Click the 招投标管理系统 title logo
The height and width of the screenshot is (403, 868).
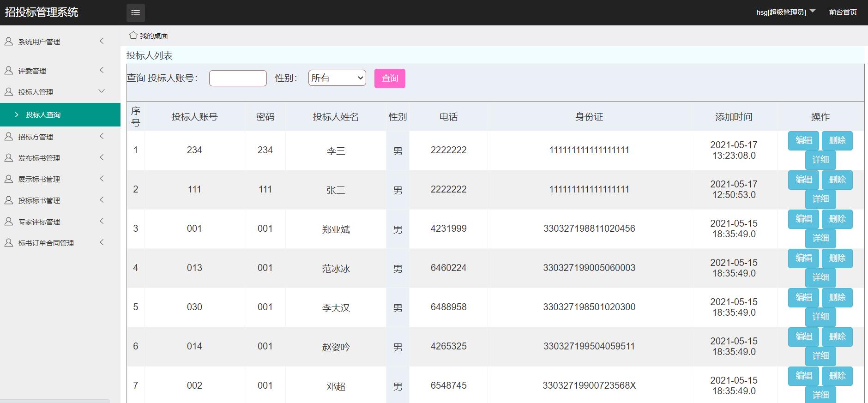point(42,12)
